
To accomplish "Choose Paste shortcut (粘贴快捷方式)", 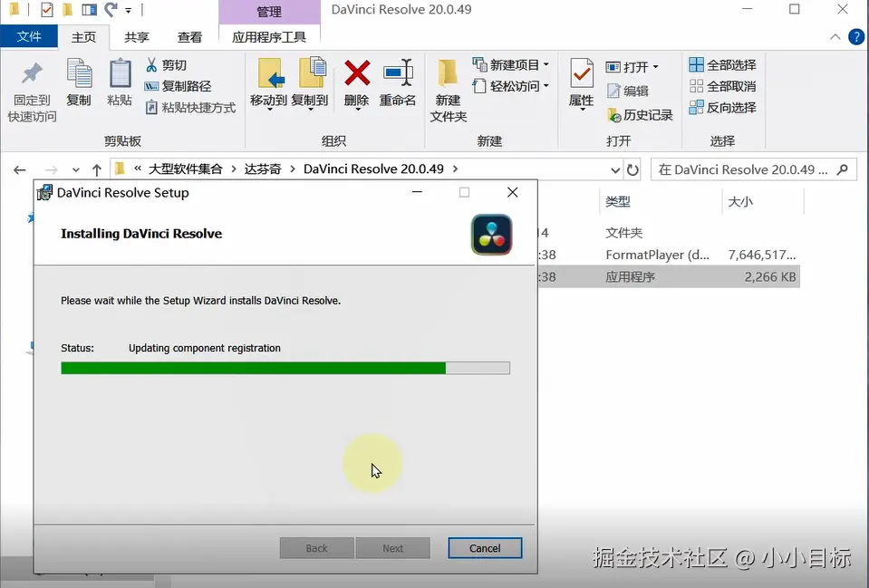I will (190, 107).
